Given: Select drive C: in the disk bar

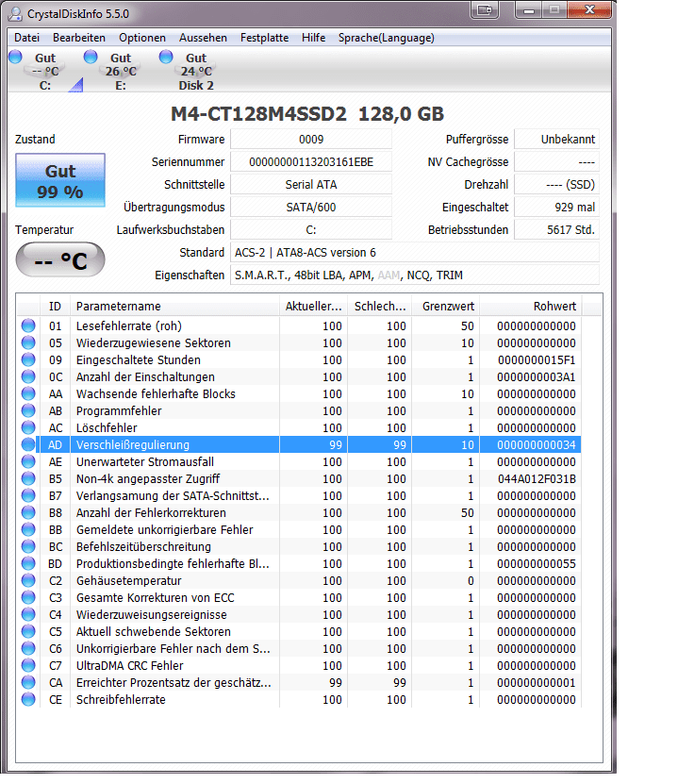Looking at the screenshot, I should 45,72.
